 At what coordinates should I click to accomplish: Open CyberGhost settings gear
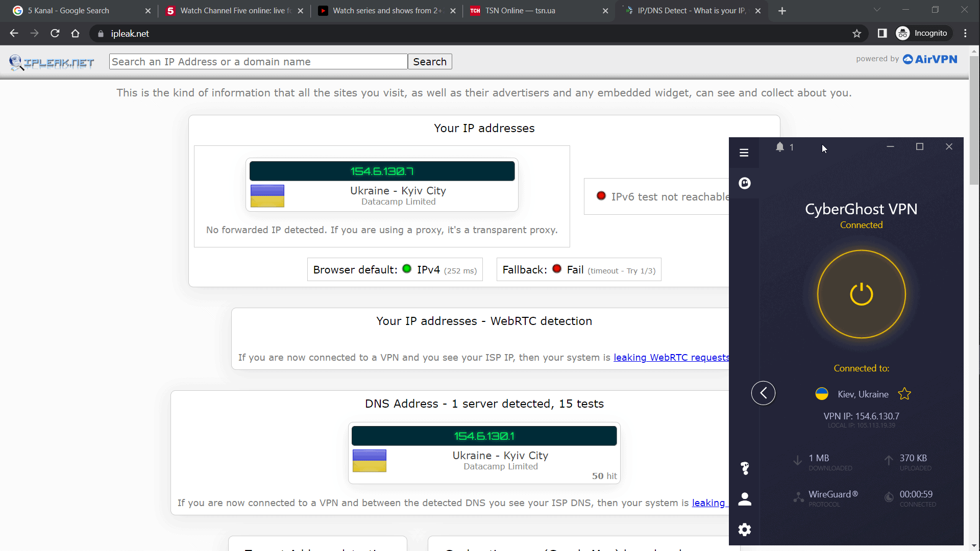click(745, 530)
